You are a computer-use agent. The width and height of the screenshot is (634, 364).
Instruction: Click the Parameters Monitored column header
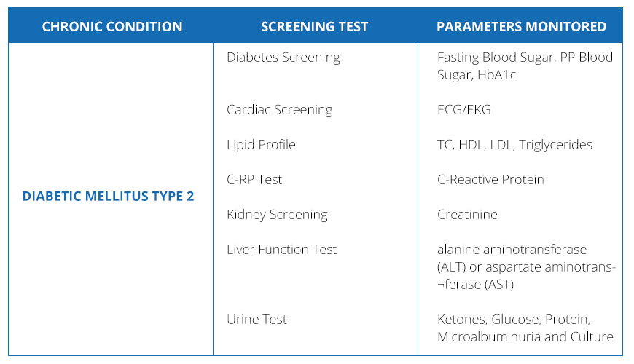(521, 27)
